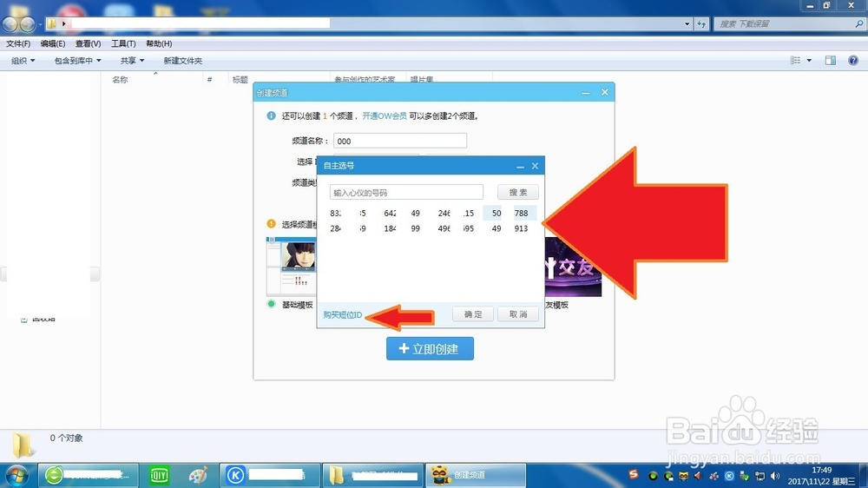The height and width of the screenshot is (488, 868).
Task: Select the 基础模板 radio button
Action: pos(271,304)
